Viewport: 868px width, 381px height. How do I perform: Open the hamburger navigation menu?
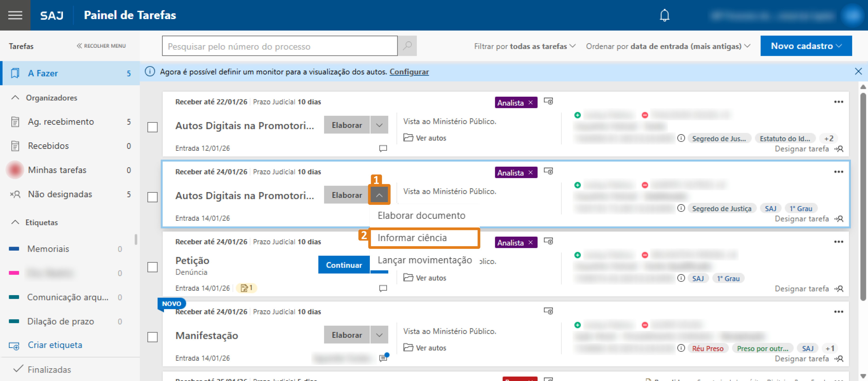click(15, 15)
